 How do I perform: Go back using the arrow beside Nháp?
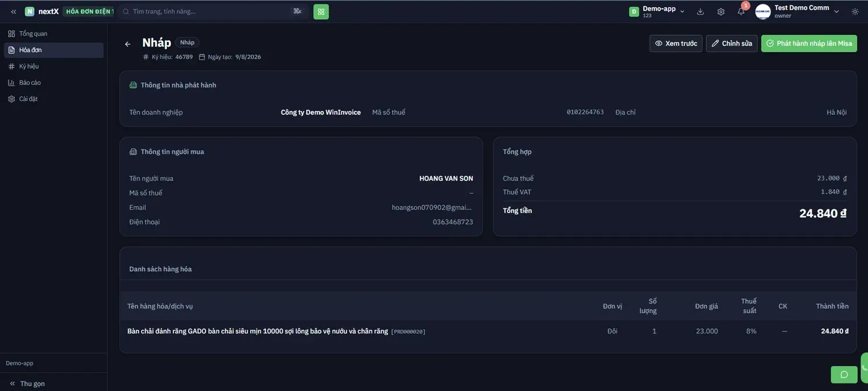click(128, 44)
